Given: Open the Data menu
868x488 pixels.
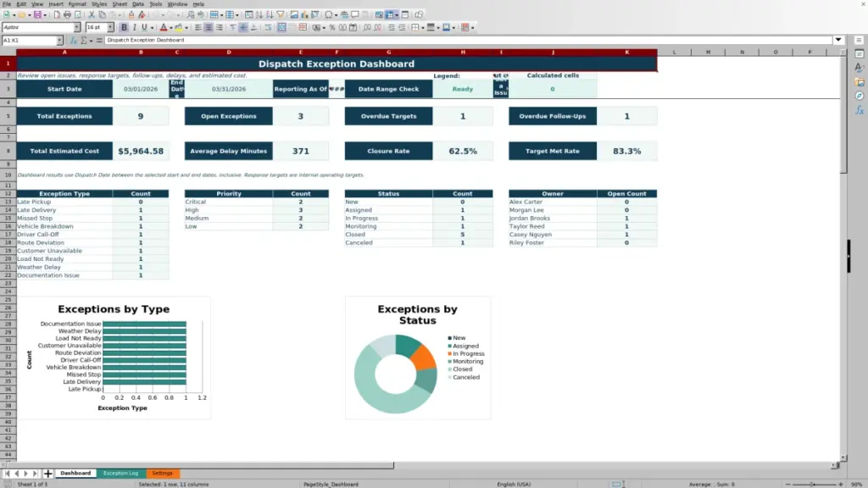Looking at the screenshot, I should [138, 4].
